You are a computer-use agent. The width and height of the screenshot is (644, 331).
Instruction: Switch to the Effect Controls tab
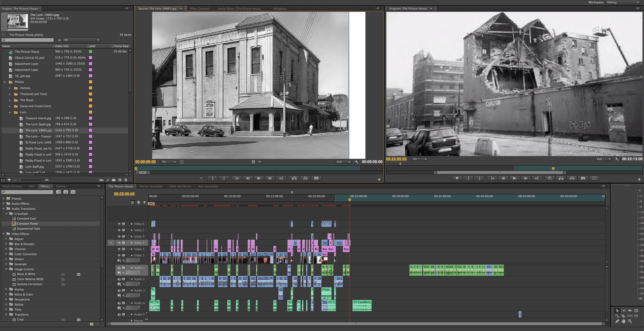(x=199, y=9)
